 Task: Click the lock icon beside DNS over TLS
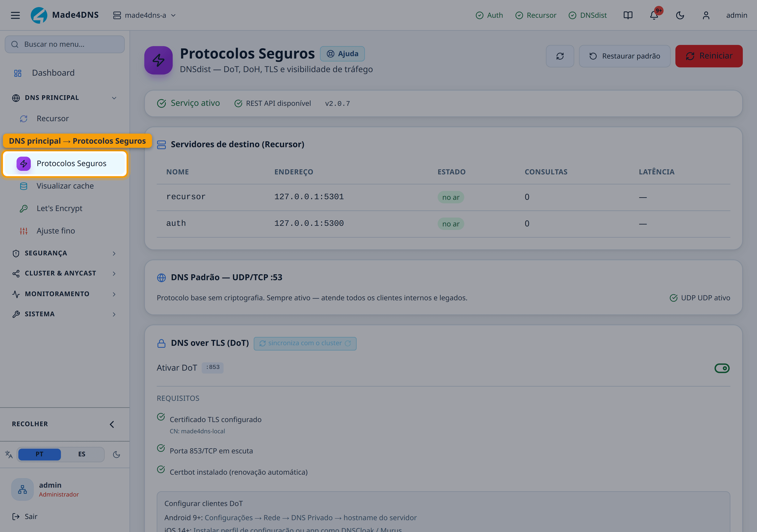(x=162, y=343)
